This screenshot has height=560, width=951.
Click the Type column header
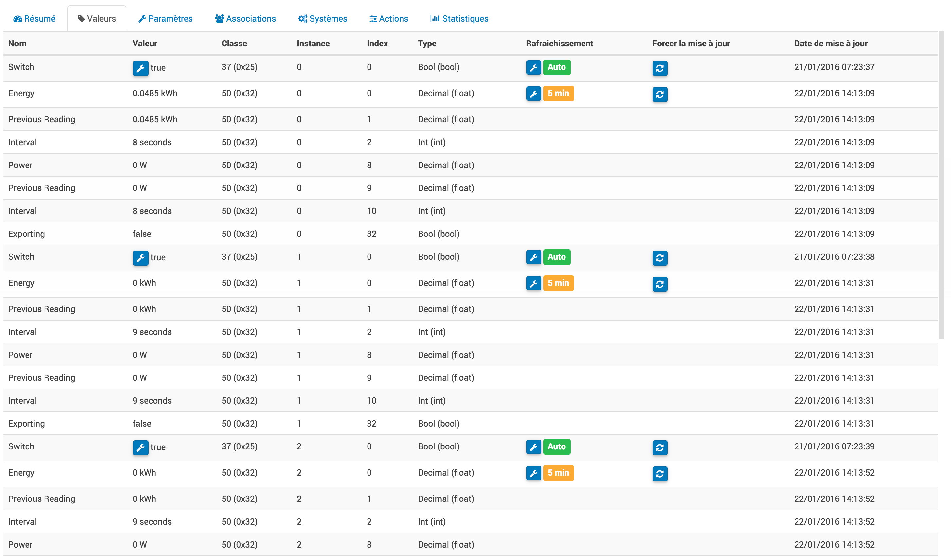[x=427, y=44]
